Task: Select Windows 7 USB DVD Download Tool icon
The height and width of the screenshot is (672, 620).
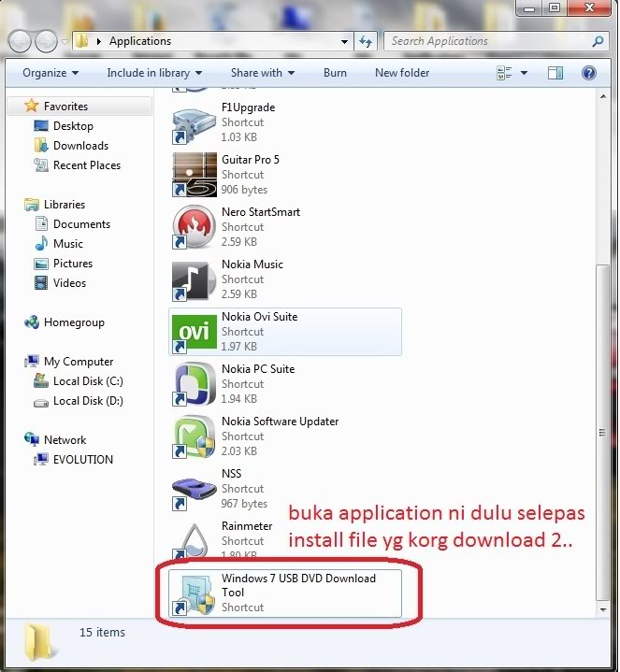Action: 194,594
